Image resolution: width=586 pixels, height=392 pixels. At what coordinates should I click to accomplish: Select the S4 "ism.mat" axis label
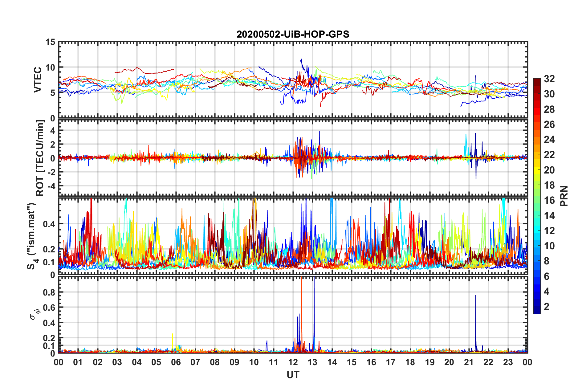tap(32, 236)
